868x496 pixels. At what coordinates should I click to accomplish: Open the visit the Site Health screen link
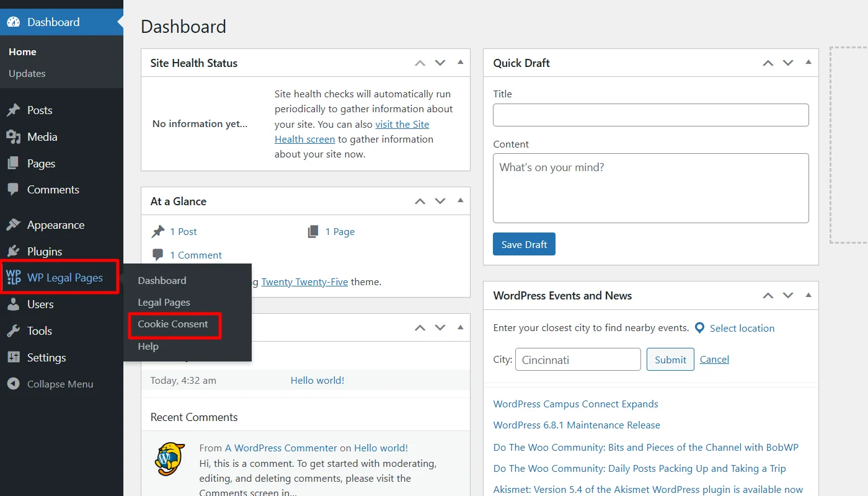tap(402, 124)
